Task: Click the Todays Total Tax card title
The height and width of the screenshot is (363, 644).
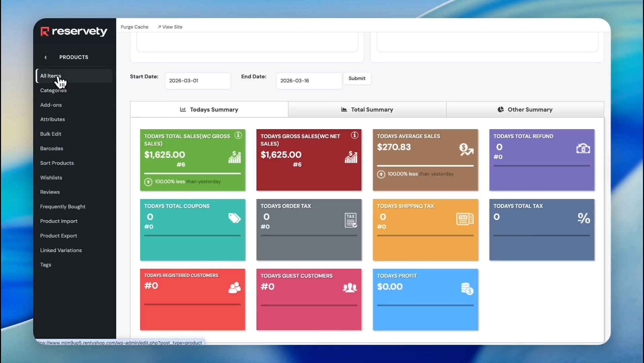Action: click(x=518, y=206)
